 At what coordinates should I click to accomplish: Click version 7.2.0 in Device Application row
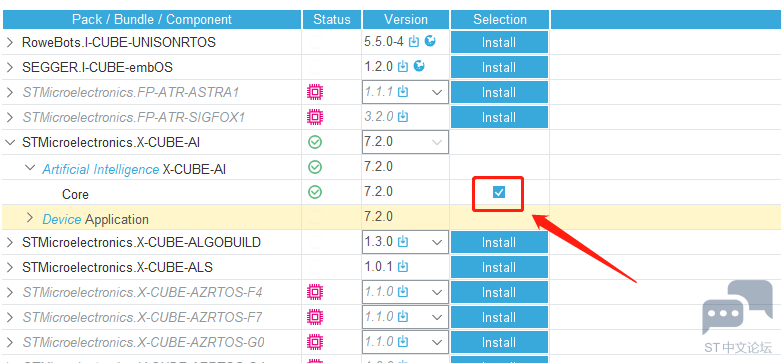[x=379, y=217]
